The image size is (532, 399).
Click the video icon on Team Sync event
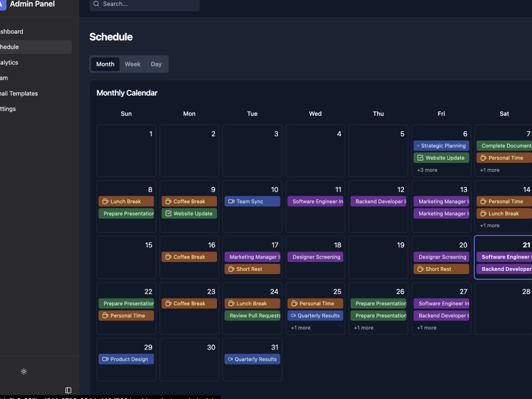tap(231, 201)
